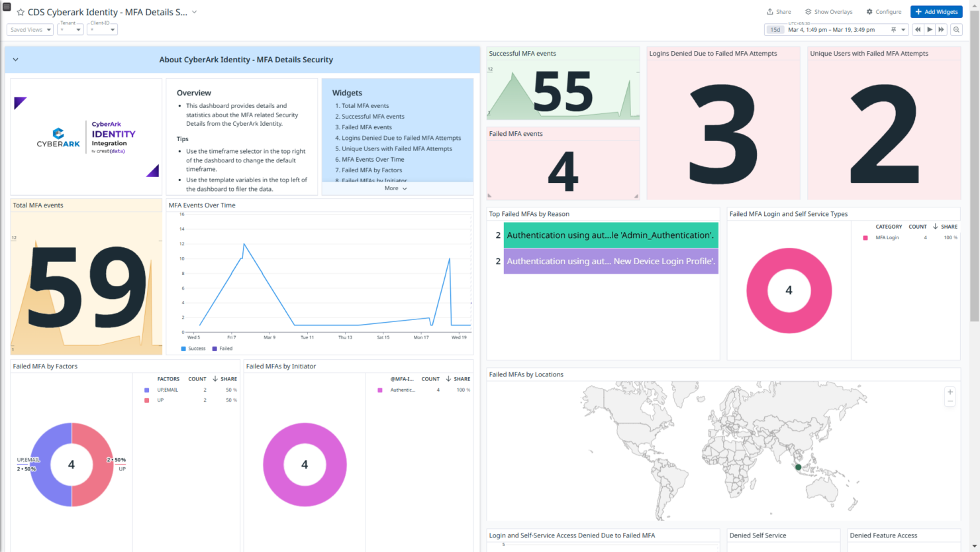The width and height of the screenshot is (980, 552).
Task: Click the Unique Users Failed value 2
Action: pos(884,134)
